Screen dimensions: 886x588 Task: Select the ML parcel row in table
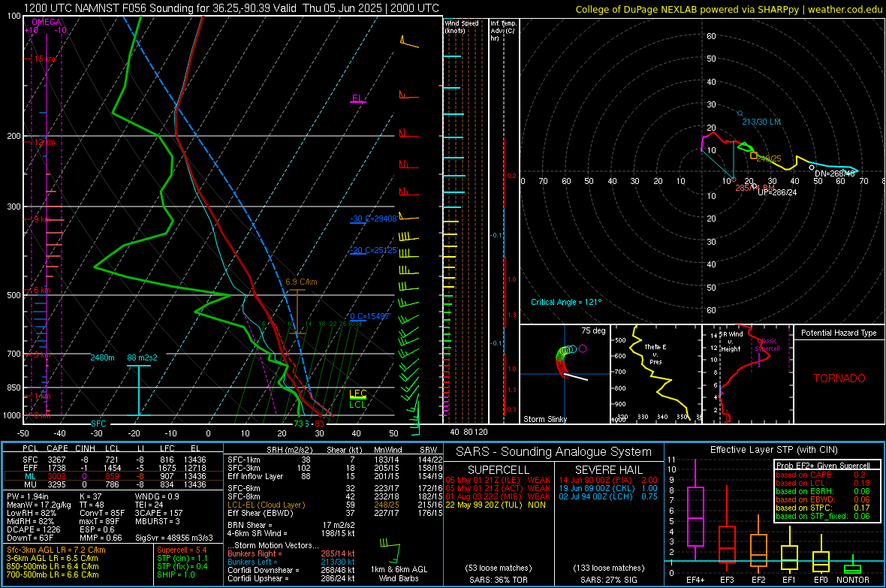pos(113,476)
